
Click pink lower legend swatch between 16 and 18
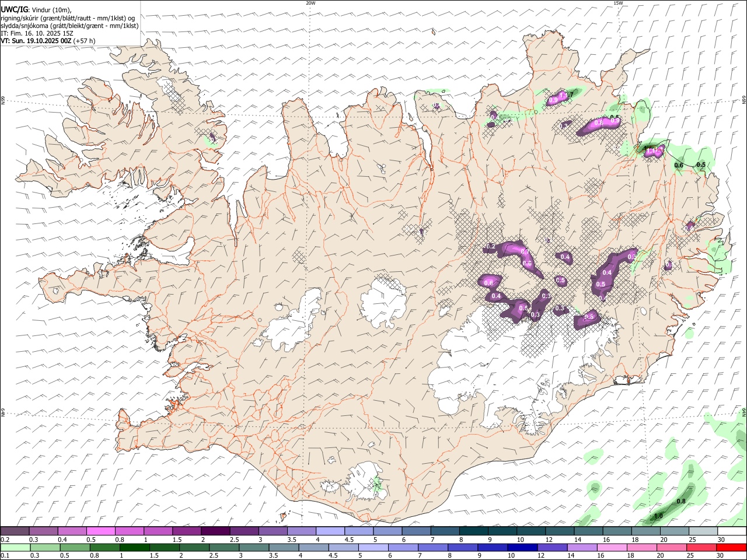(612, 547)
